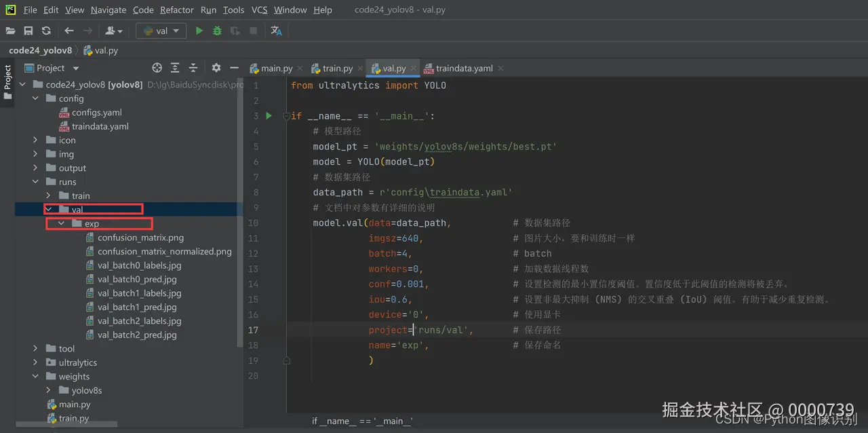Navigate back with the left arrow
This screenshot has height=433, width=868.
(68, 31)
